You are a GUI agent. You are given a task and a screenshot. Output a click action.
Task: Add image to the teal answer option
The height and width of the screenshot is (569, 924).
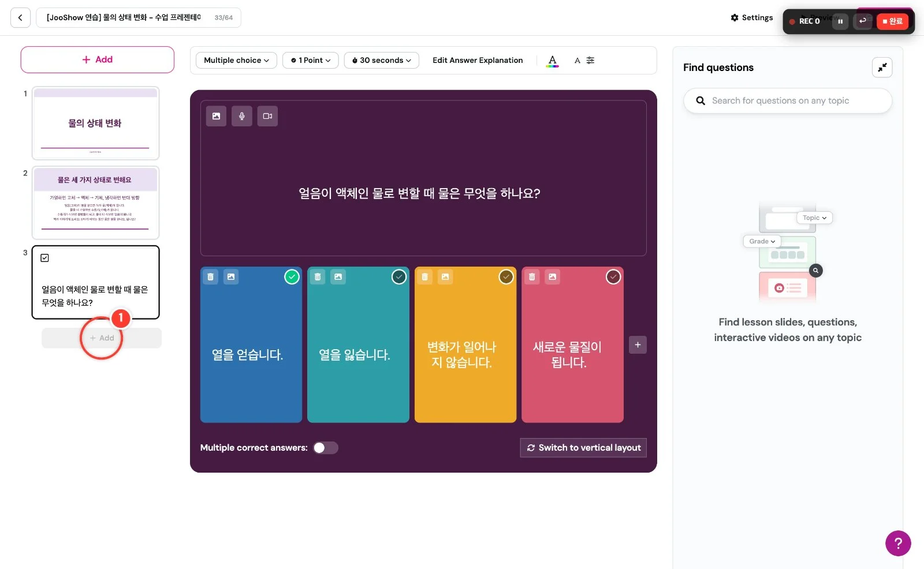338,277
